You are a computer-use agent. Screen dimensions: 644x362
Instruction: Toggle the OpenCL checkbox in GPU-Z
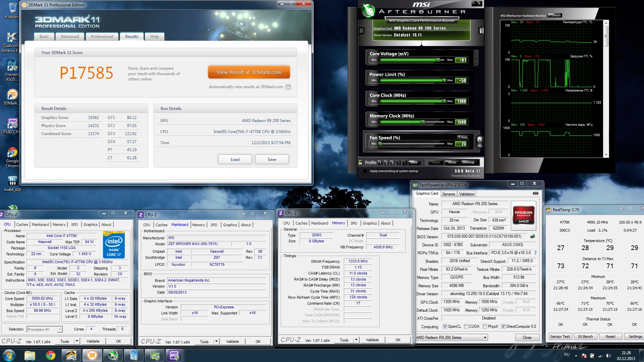pos(445,326)
